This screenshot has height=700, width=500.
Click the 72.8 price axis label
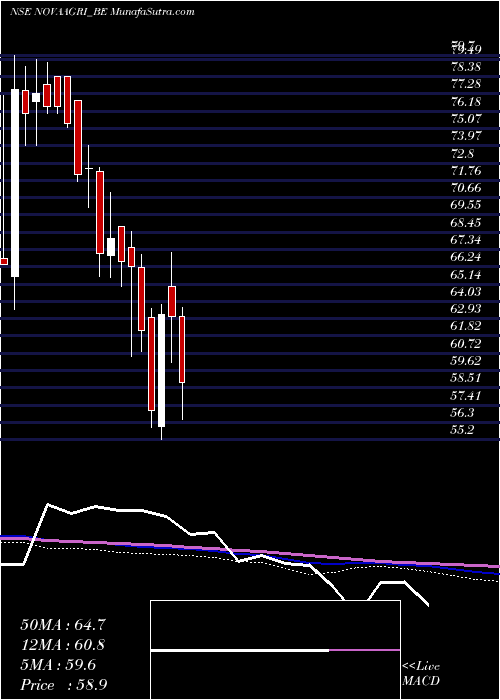(x=462, y=154)
